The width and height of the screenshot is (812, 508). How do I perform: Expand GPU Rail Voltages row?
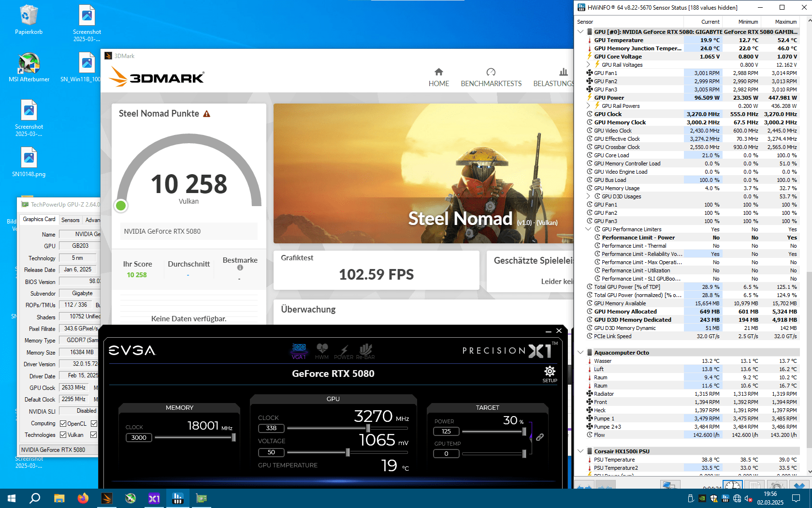coord(588,65)
